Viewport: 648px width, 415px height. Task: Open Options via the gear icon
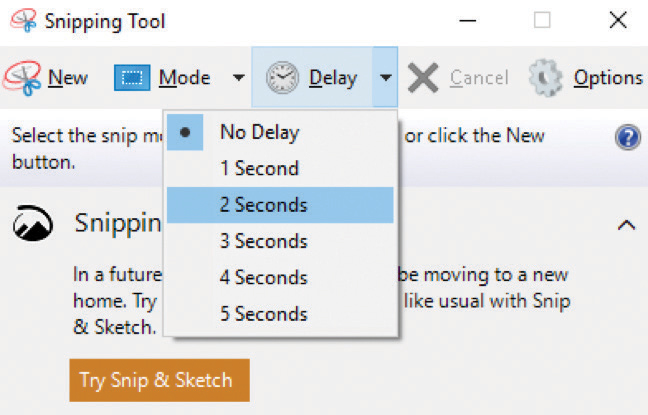pos(546,78)
